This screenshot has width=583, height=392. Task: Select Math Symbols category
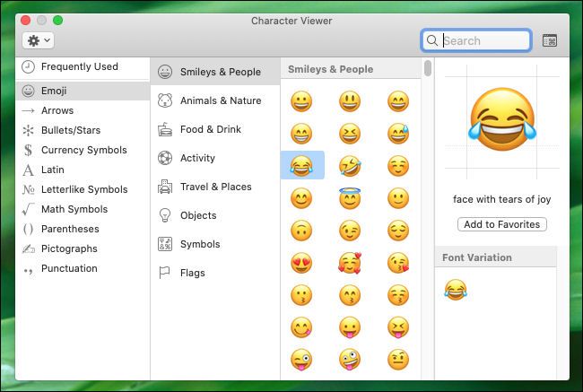[83, 209]
